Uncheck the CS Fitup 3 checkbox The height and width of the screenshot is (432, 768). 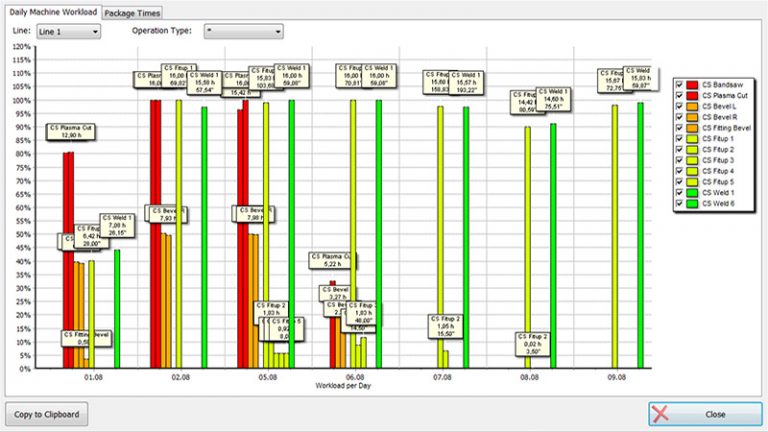[679, 160]
